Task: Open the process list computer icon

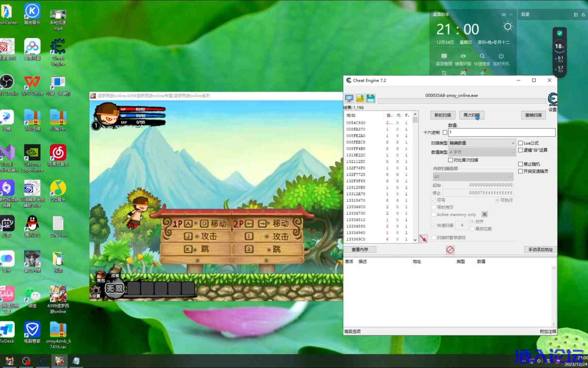Action: 349,99
